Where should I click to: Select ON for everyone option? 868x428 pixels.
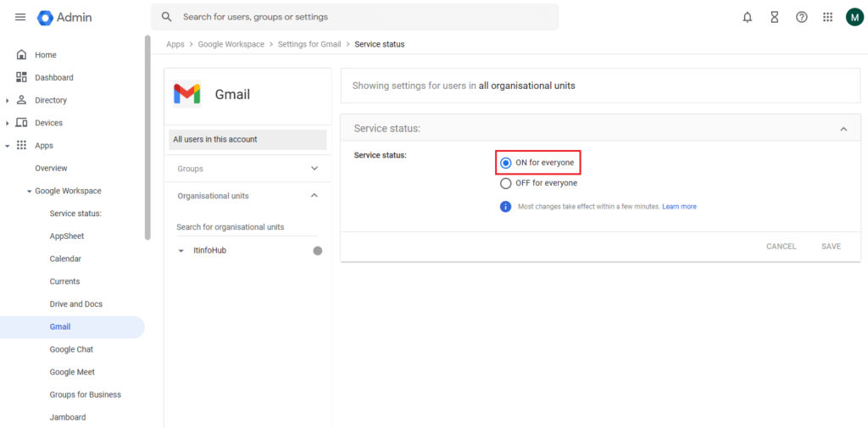(x=506, y=163)
